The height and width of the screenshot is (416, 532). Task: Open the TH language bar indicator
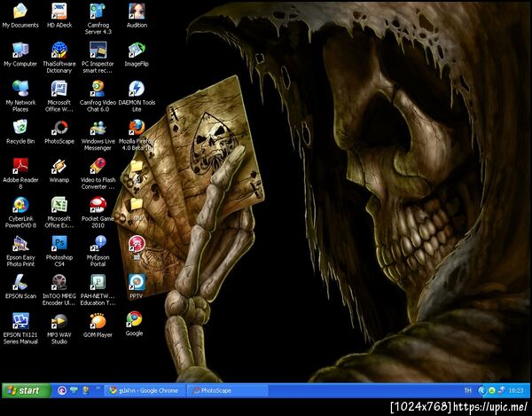(x=468, y=390)
